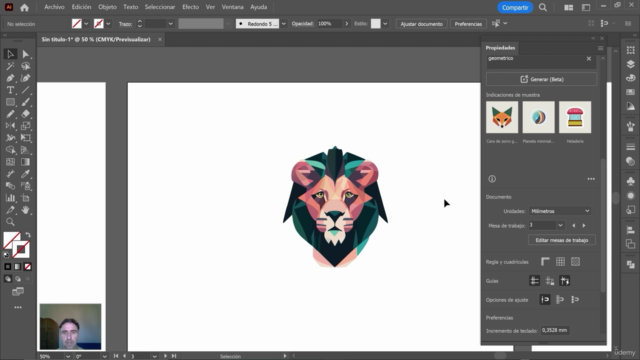
Task: Select the Magic Wand tool
Action: click(x=10, y=66)
